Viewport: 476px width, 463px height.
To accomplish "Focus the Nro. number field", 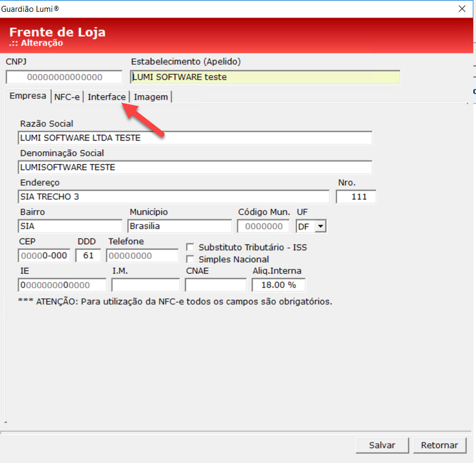I will 356,197.
